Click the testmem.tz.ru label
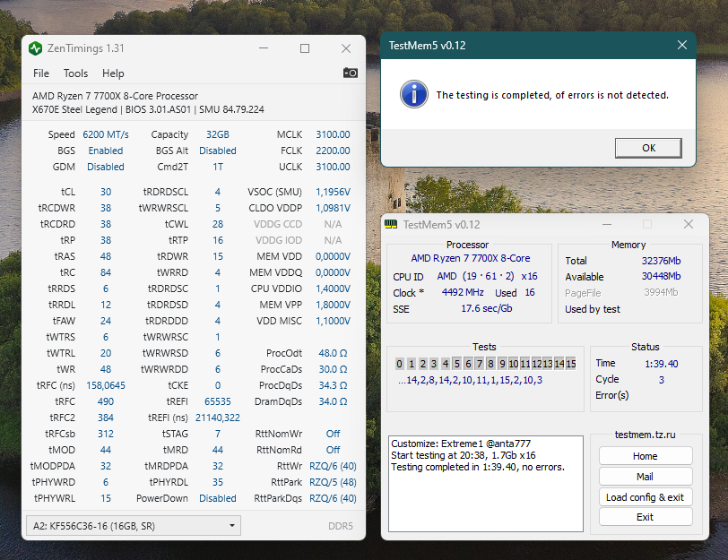Screen dimensions: 728x560 [645, 435]
